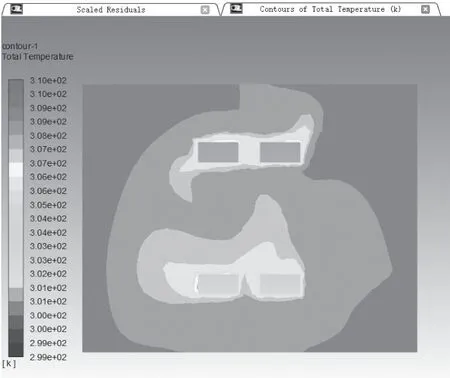Pick the upper-left heated rectangle in contour
Screen dimensions: 450x378
pyautogui.click(x=218, y=152)
